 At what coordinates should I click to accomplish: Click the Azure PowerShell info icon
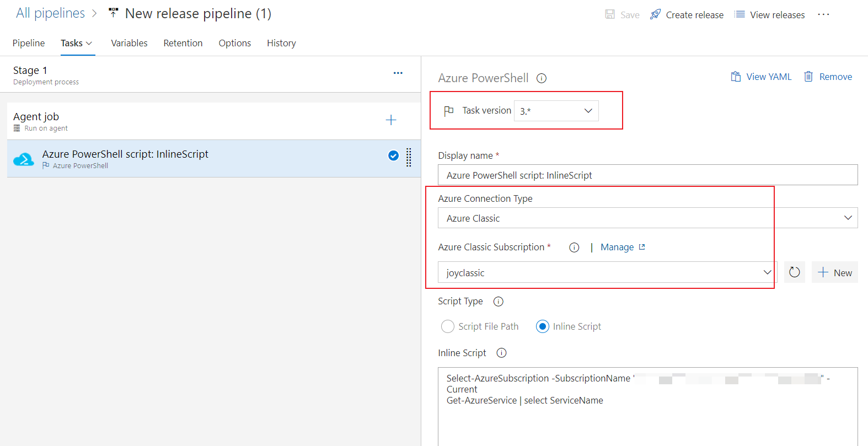[x=542, y=78]
